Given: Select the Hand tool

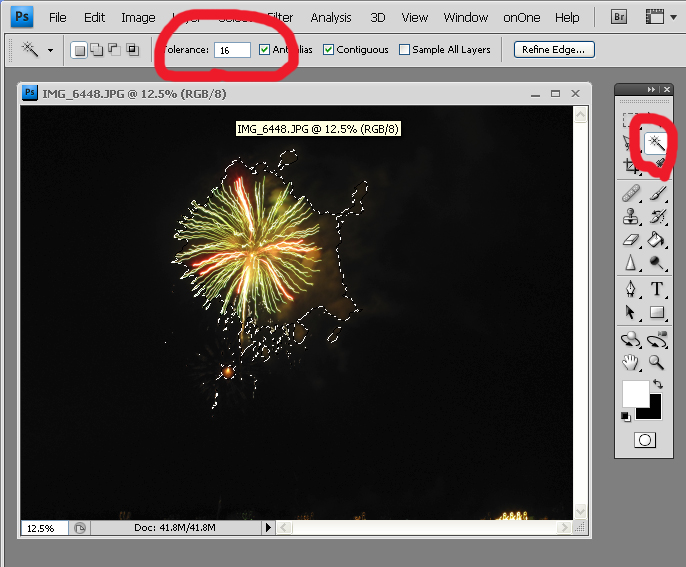Looking at the screenshot, I should [631, 362].
